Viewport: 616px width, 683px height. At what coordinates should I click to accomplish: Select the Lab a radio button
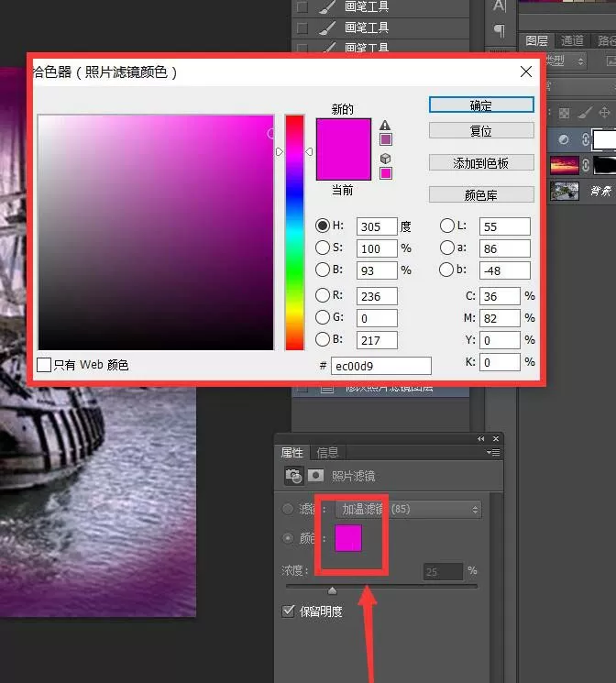click(447, 248)
